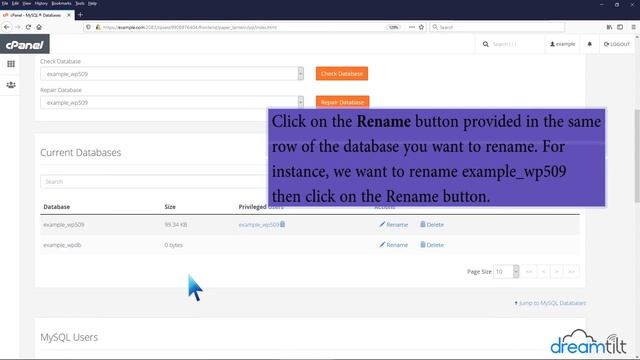Screen dimensions: 640x360
Task: Open the library icon in toolbar
Action: [x=609, y=27]
